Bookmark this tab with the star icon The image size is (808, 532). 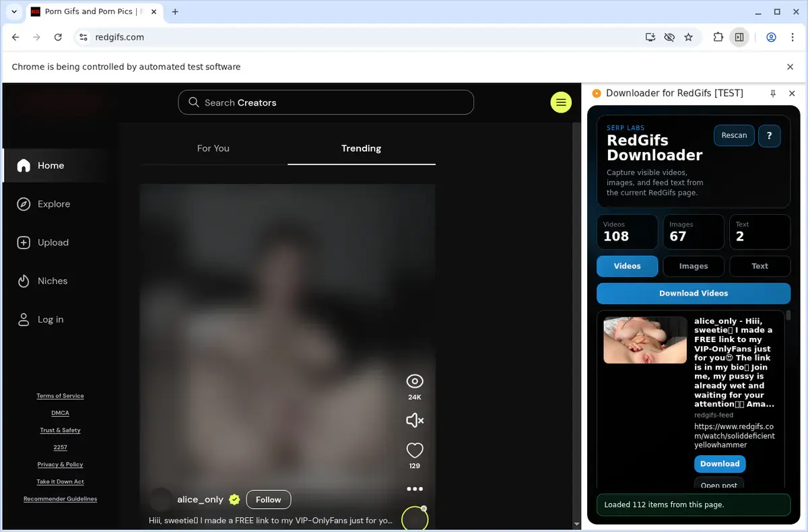click(688, 37)
